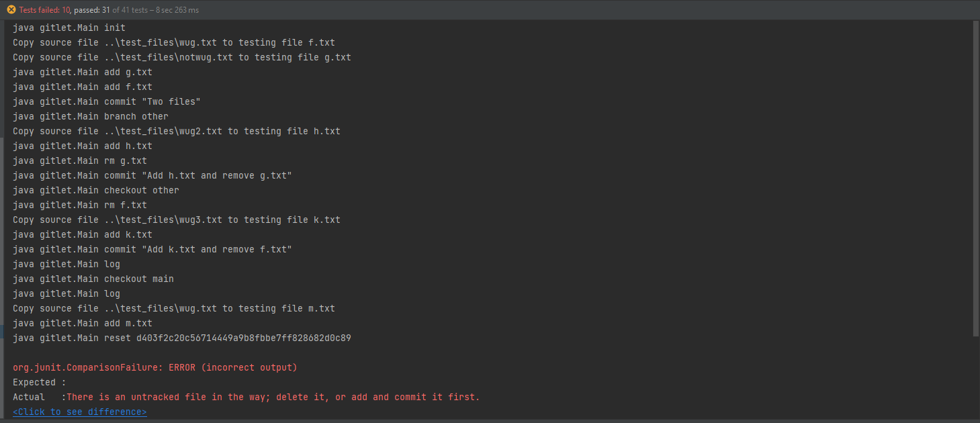Image resolution: width=980 pixels, height=423 pixels.
Task: Click the line copying notwug.txt to g.txt
Action: pos(181,57)
